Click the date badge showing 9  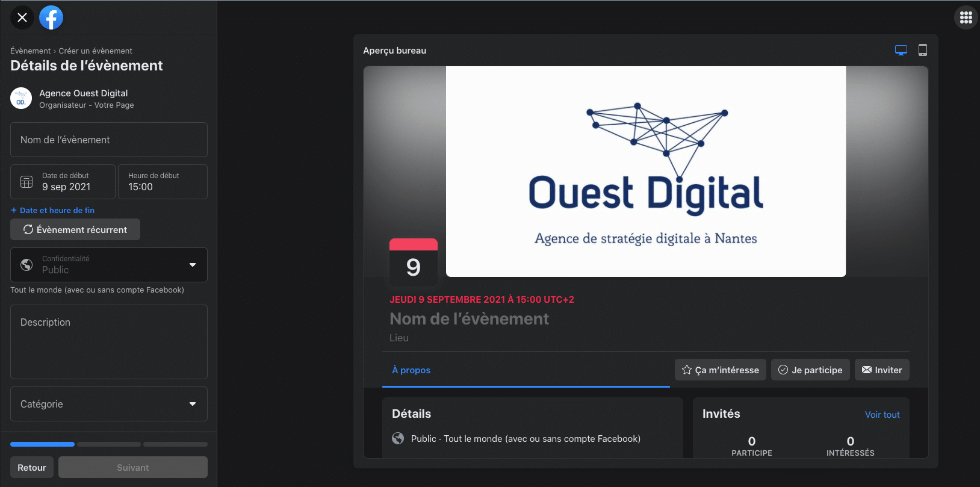click(414, 262)
